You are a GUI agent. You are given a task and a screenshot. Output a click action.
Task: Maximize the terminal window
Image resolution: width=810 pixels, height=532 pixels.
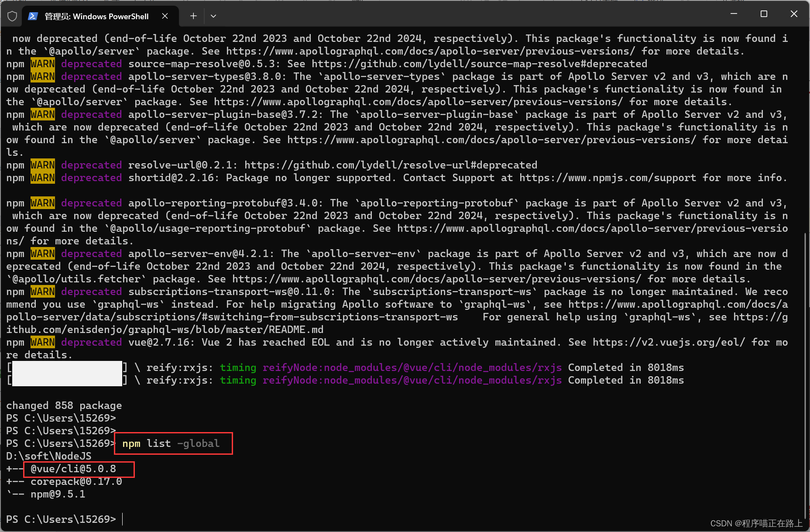click(764, 14)
